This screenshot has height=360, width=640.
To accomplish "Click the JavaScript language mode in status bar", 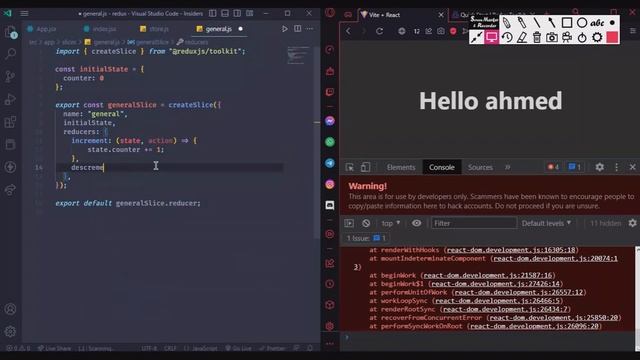I will (201, 348).
